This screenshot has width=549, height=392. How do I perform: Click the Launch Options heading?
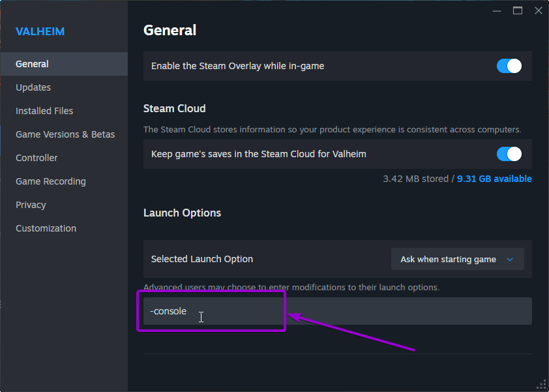click(x=182, y=213)
